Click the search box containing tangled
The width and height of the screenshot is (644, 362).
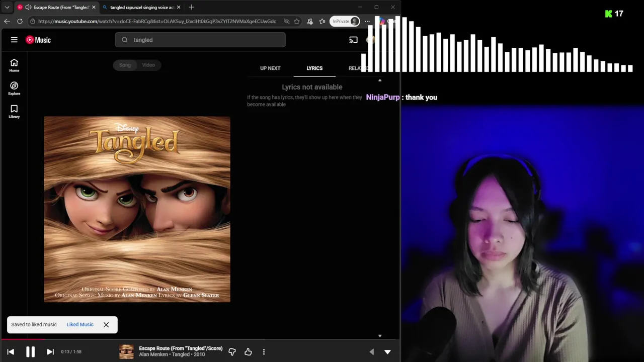click(200, 40)
